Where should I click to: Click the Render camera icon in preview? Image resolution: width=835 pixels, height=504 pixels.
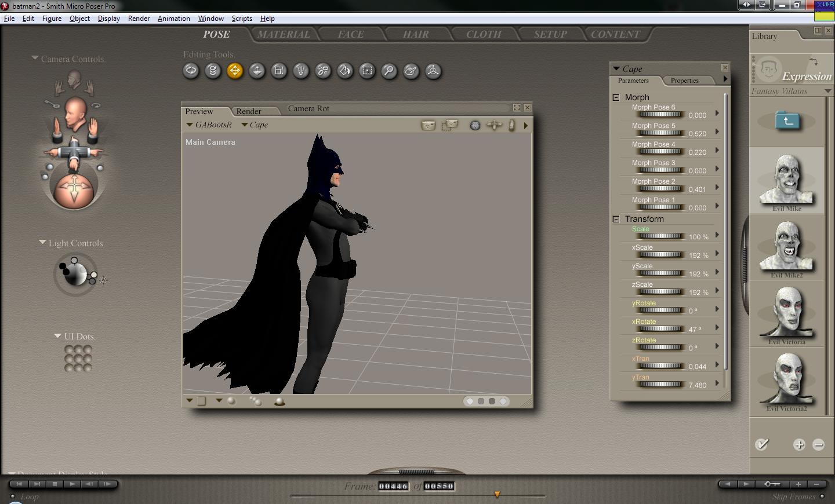click(x=429, y=125)
